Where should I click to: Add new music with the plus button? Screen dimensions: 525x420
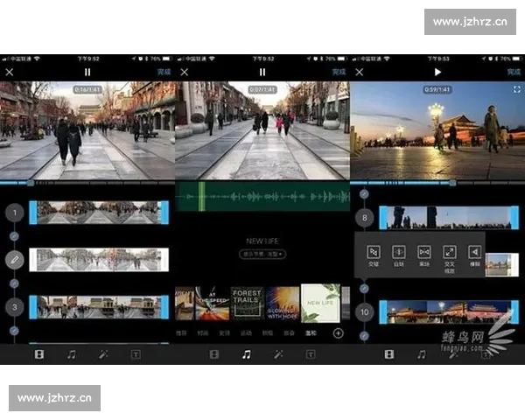pos(338,332)
